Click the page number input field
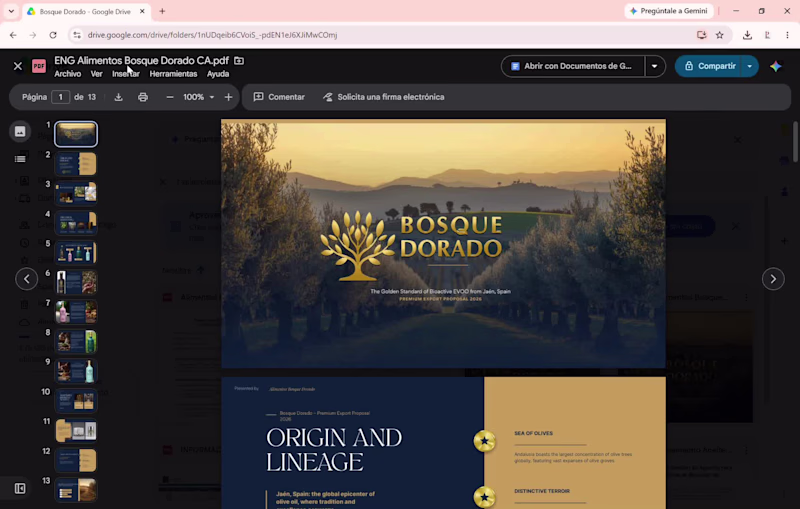This screenshot has height=509, width=800. click(x=60, y=97)
